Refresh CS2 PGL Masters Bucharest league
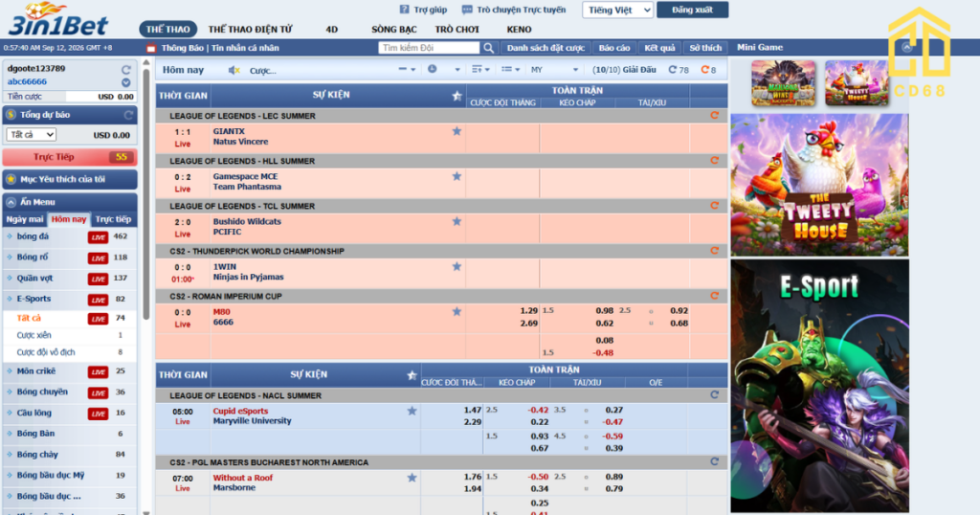Viewport: 980px width, 515px height. 714,462
